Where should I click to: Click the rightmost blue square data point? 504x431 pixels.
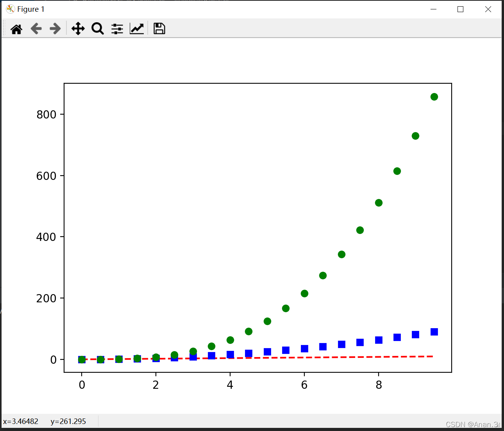coord(434,332)
